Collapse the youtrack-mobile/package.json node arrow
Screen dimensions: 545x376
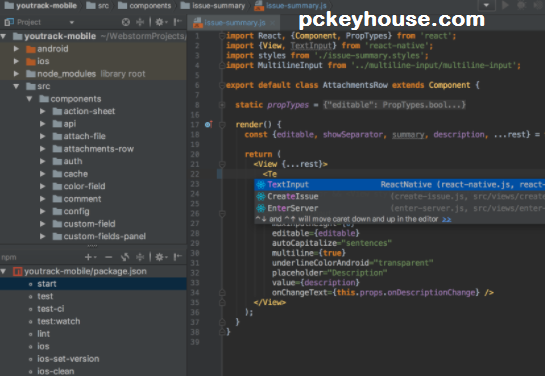pos(3,271)
